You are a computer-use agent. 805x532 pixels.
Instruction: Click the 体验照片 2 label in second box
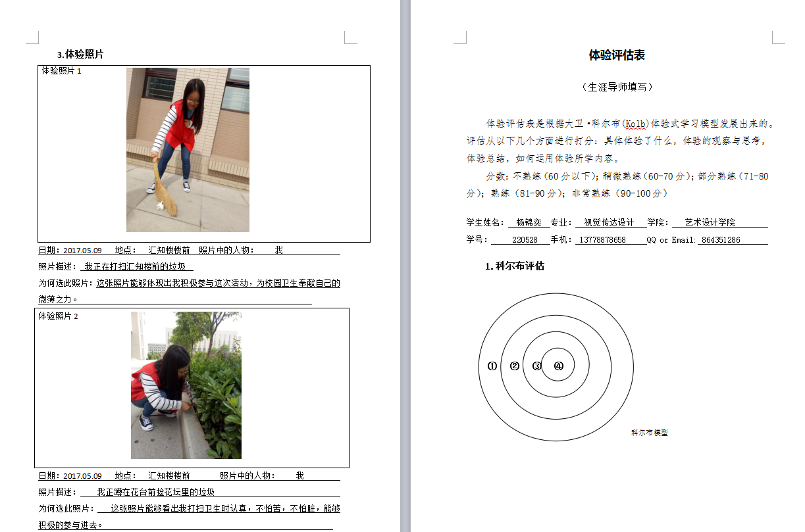pyautogui.click(x=58, y=316)
